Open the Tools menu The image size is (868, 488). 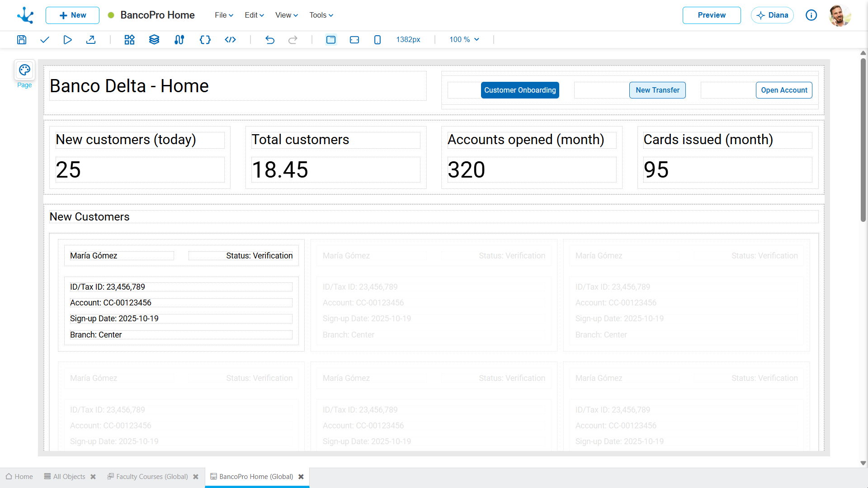click(321, 15)
